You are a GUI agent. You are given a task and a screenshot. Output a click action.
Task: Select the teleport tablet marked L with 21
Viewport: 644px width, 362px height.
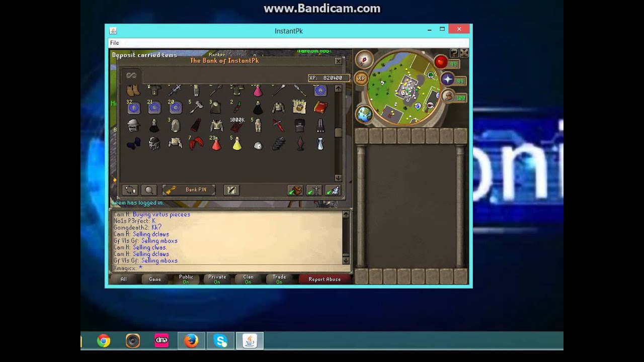pos(154,107)
